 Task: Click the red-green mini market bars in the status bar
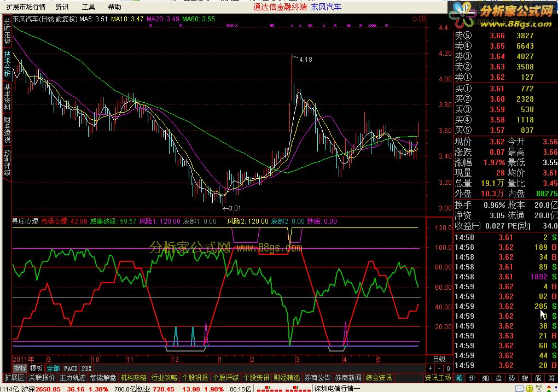(283, 389)
